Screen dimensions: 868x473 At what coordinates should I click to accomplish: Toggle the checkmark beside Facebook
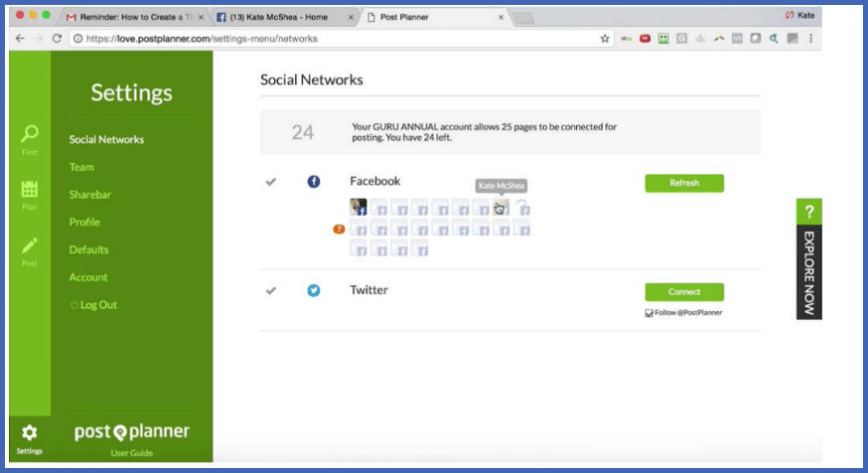[x=271, y=182]
